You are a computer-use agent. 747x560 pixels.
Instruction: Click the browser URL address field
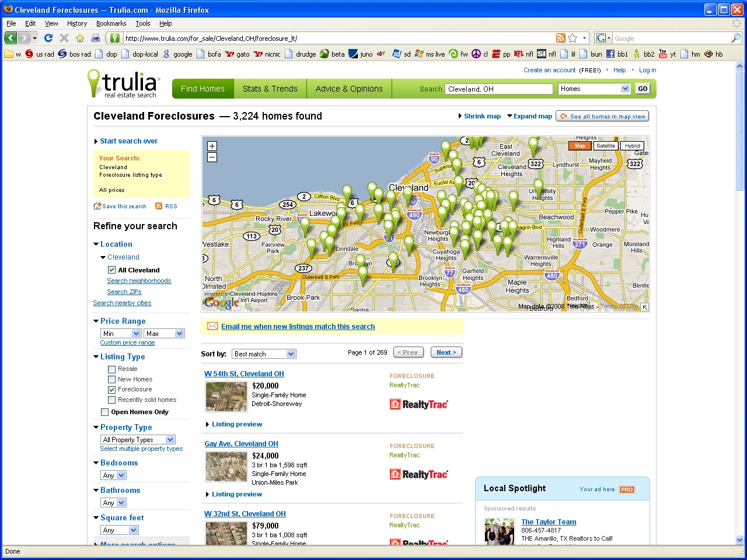coord(337,38)
